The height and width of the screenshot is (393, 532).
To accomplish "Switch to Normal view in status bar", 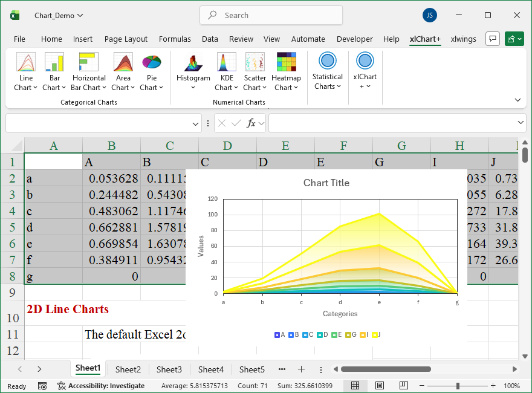I will click(355, 386).
